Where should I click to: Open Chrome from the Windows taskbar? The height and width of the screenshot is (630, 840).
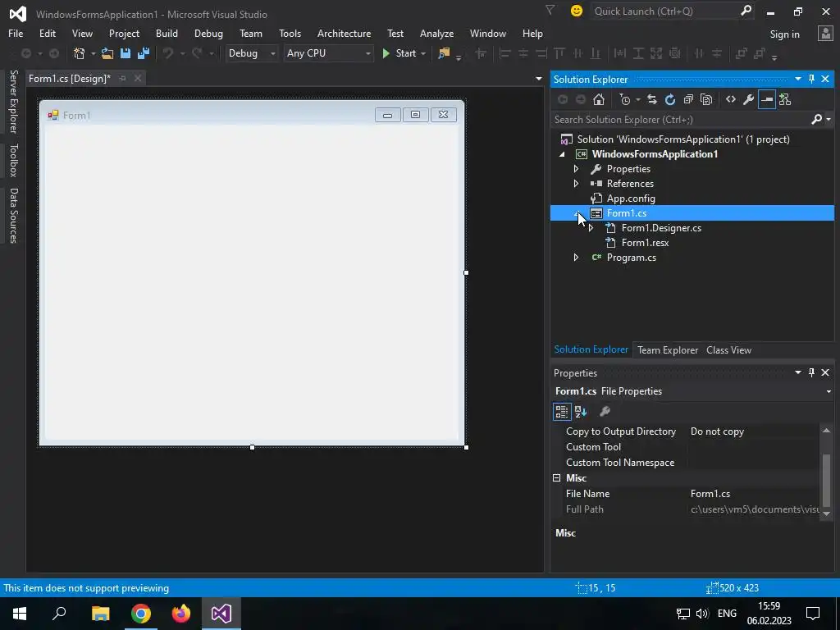point(141,614)
